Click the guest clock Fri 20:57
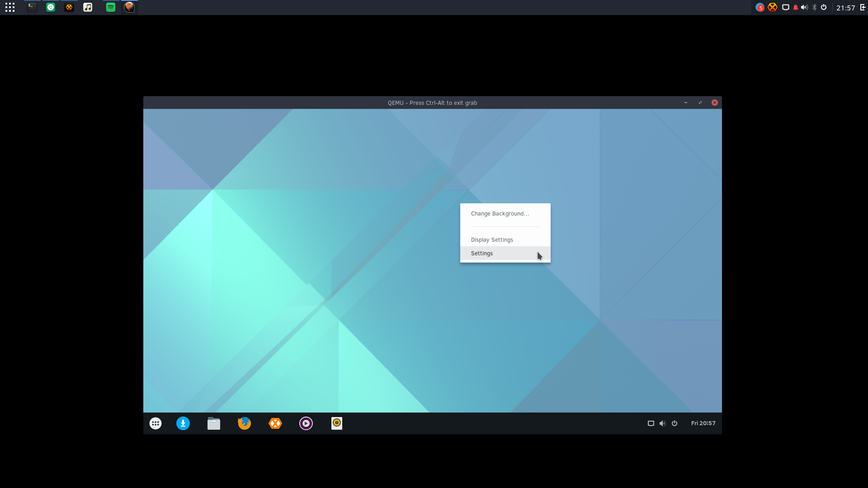The width and height of the screenshot is (868, 488). click(x=703, y=423)
